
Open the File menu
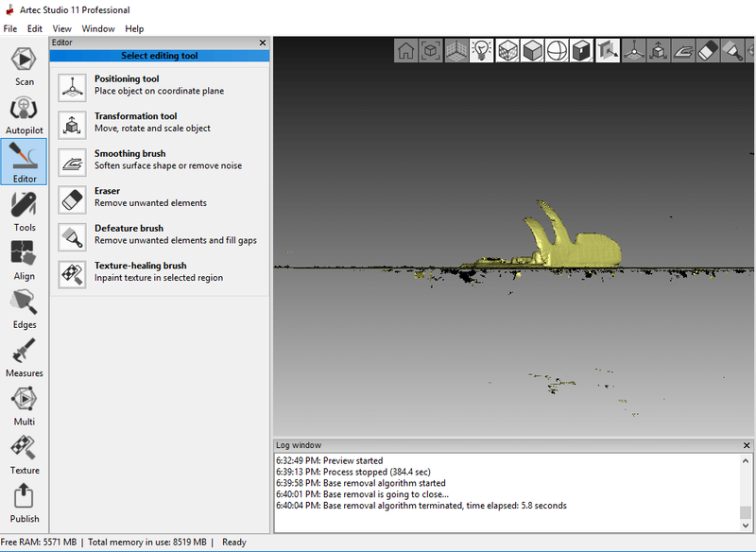pos(10,28)
